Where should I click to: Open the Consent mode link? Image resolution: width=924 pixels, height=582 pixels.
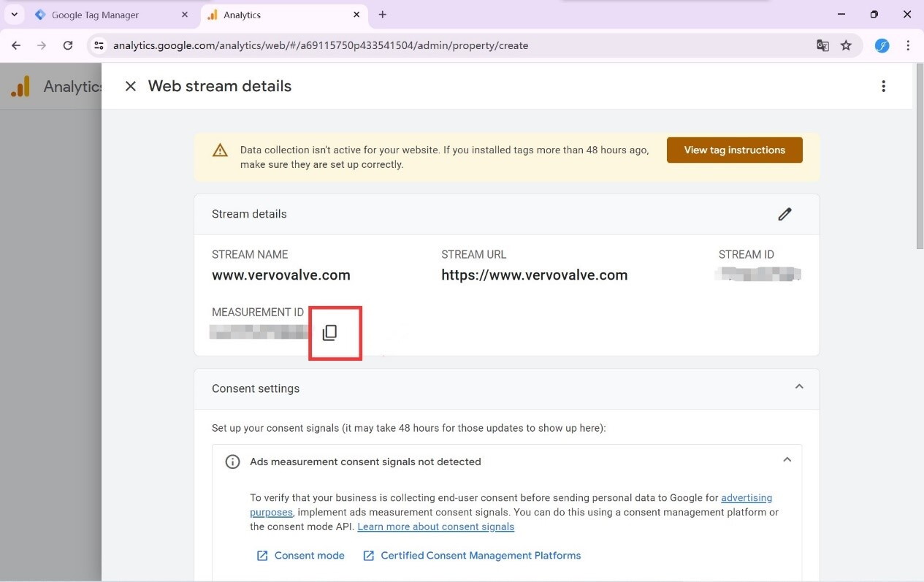point(309,556)
